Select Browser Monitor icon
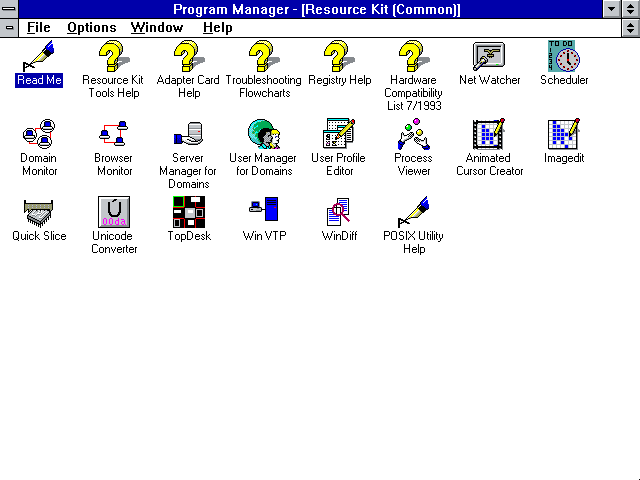The height and width of the screenshot is (480, 640). [x=113, y=133]
